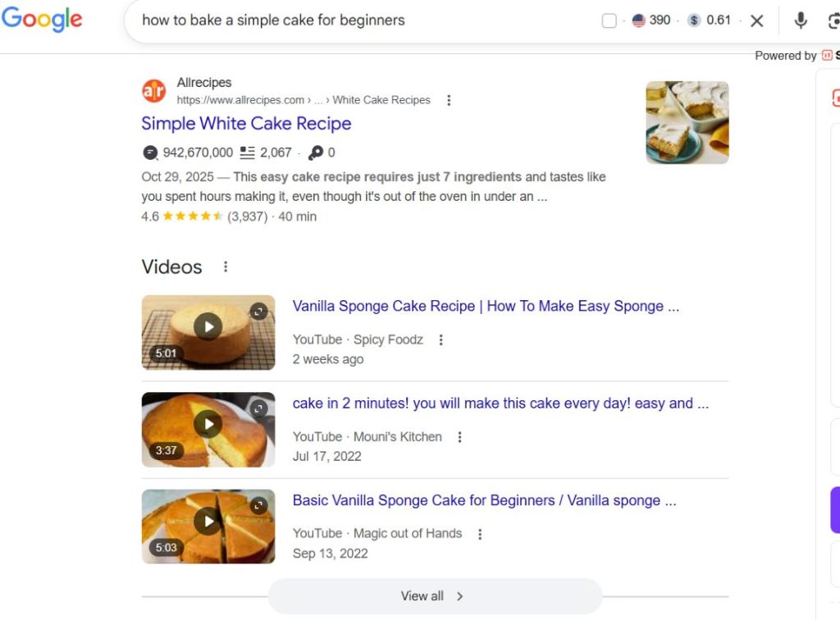Click the US flag volume icon
The height and width of the screenshot is (620, 840).
[x=639, y=21]
